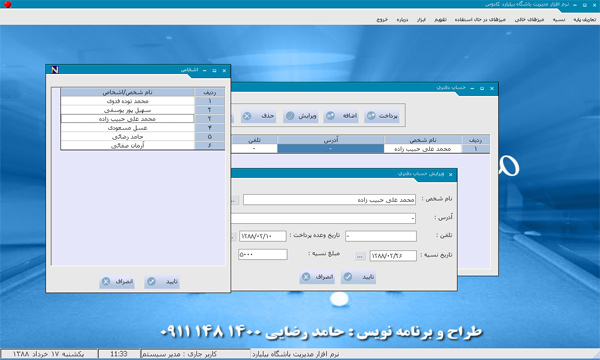Click the red circle icon in the title bar

[7, 4]
